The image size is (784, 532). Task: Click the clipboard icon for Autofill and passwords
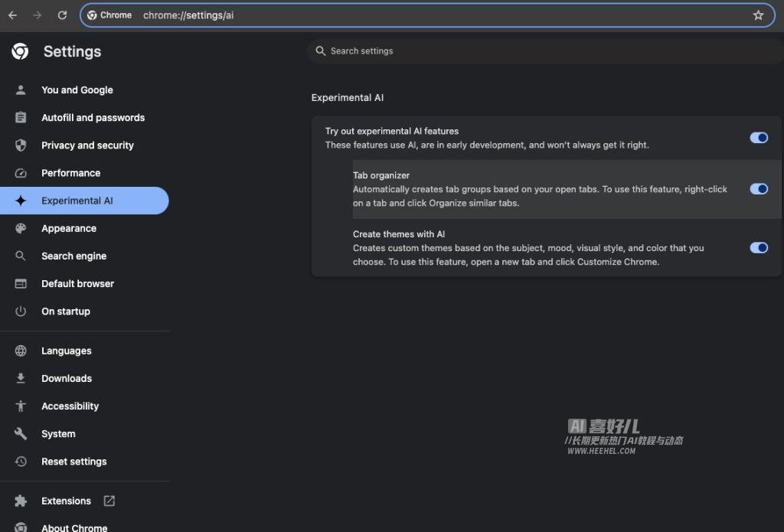coord(21,118)
